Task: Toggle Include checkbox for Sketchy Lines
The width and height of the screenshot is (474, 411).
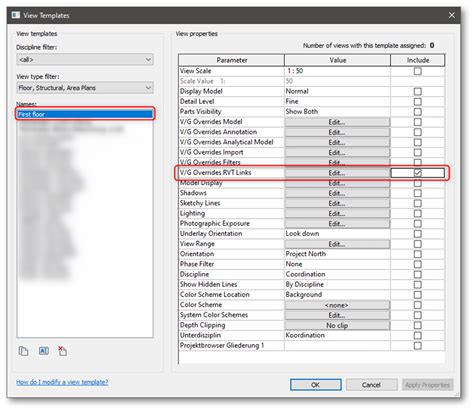Action: coord(417,203)
